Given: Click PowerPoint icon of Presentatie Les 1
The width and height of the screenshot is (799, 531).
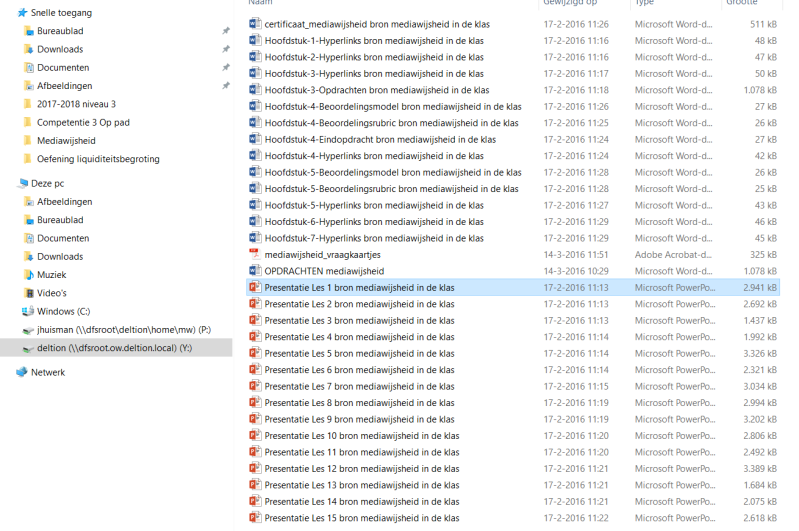Looking at the screenshot, I should [x=255, y=287].
